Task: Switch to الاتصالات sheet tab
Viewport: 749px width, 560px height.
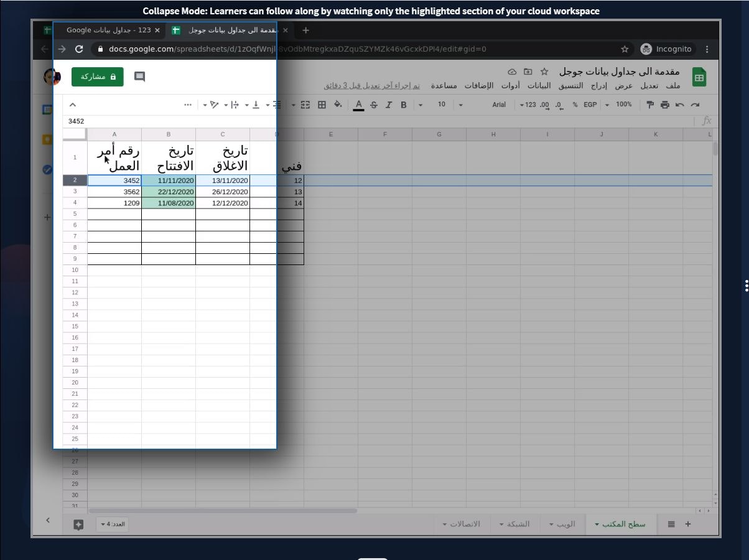Action: click(462, 524)
